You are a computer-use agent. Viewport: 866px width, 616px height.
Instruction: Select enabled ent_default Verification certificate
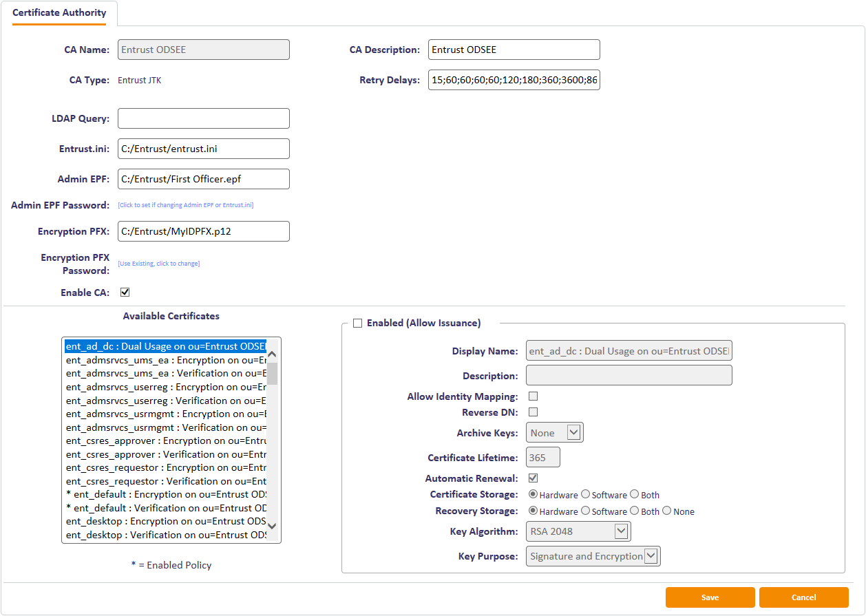click(166, 508)
